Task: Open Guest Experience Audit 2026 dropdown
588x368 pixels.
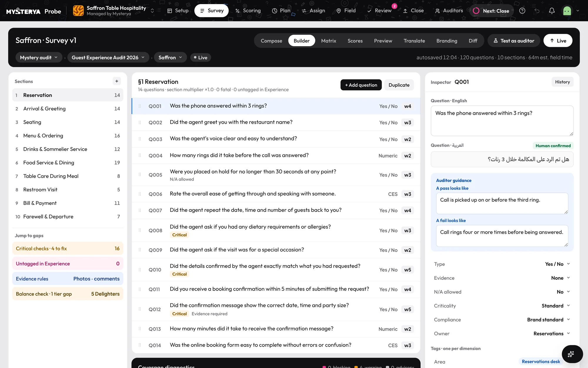Action: [108, 57]
